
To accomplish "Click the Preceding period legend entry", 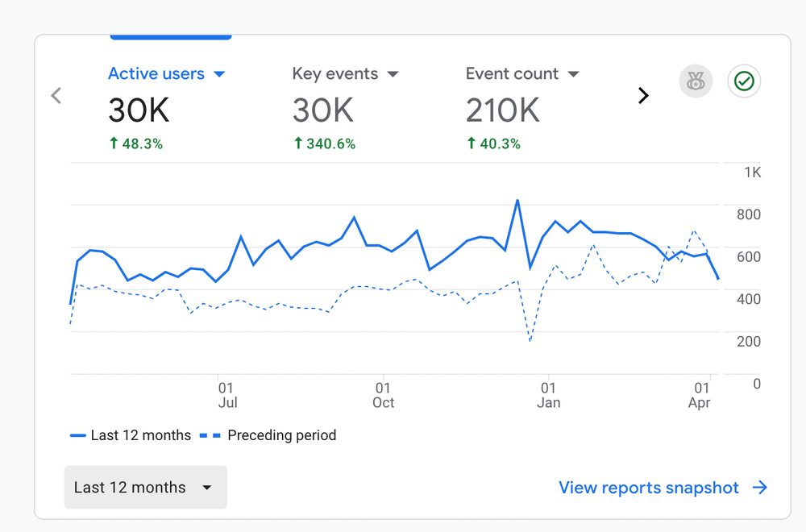I will tap(268, 435).
